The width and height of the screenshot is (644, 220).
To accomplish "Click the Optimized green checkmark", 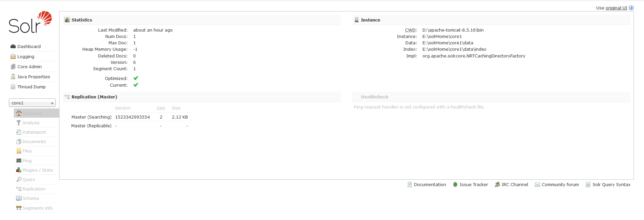I will [x=136, y=78].
